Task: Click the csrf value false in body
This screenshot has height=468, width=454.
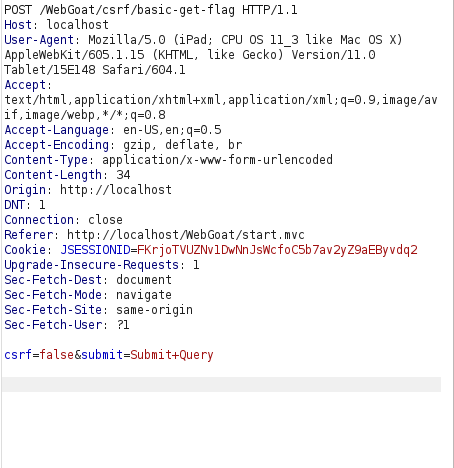Action: pos(57,355)
